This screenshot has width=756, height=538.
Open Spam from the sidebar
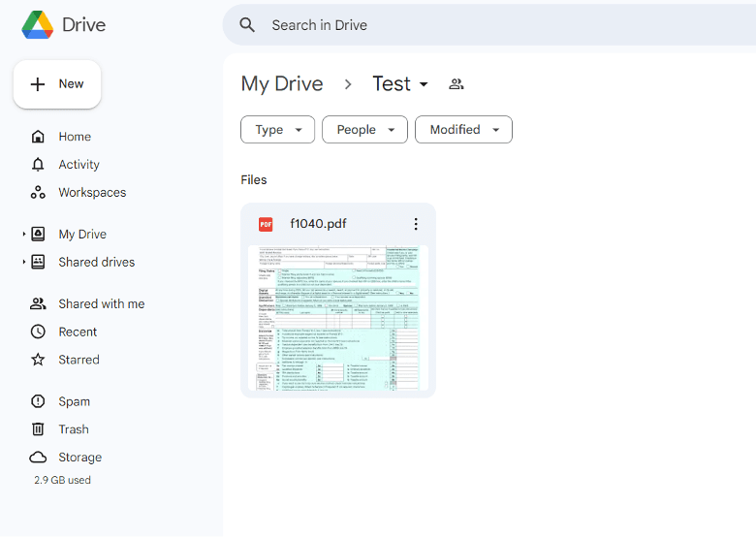(74, 401)
